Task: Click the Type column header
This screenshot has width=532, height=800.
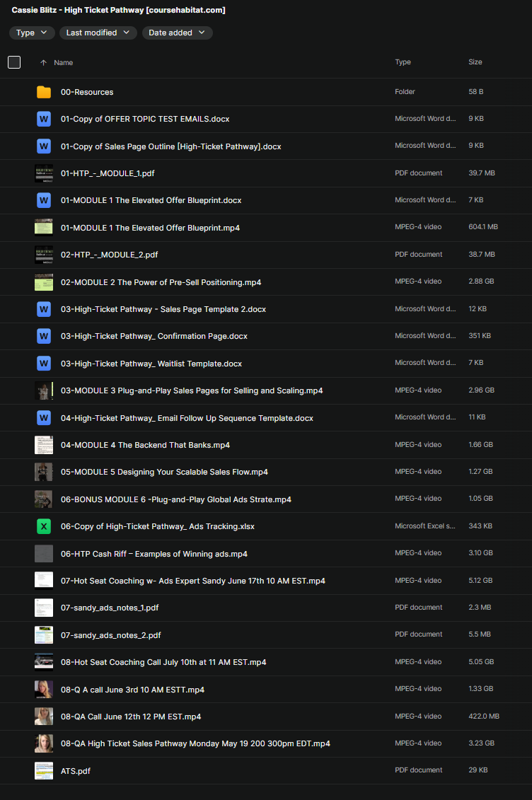Action: pos(403,62)
